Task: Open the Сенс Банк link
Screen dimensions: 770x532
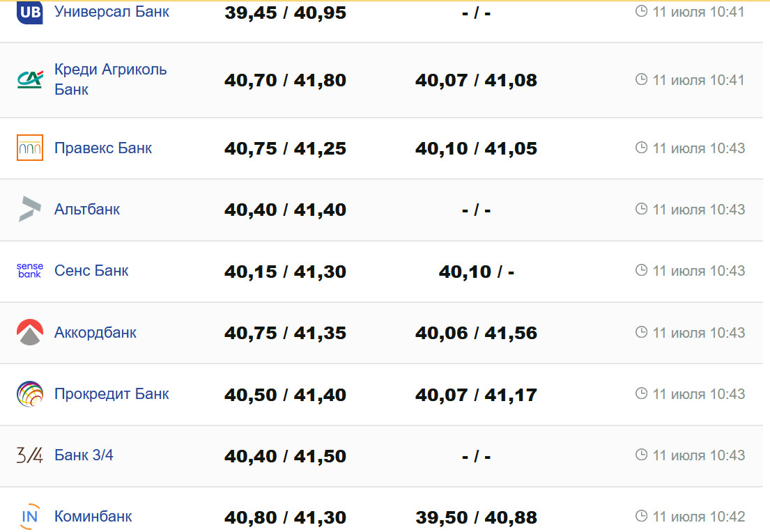Action: (x=91, y=270)
